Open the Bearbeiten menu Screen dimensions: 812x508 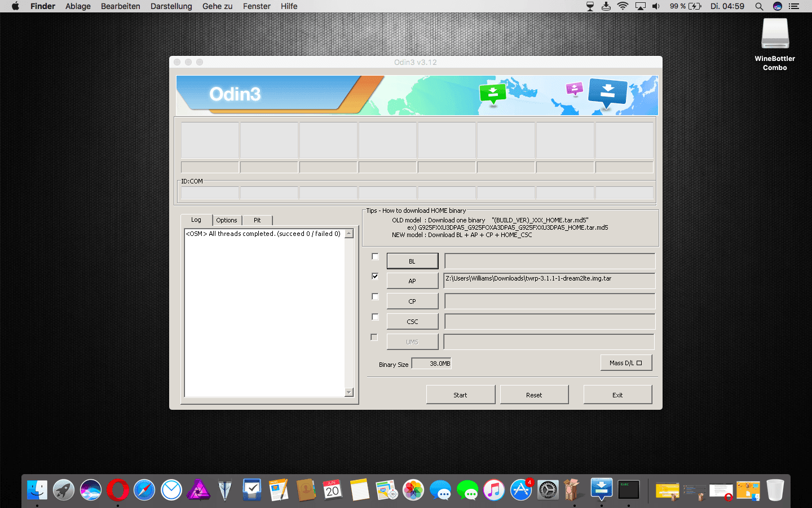(x=121, y=6)
